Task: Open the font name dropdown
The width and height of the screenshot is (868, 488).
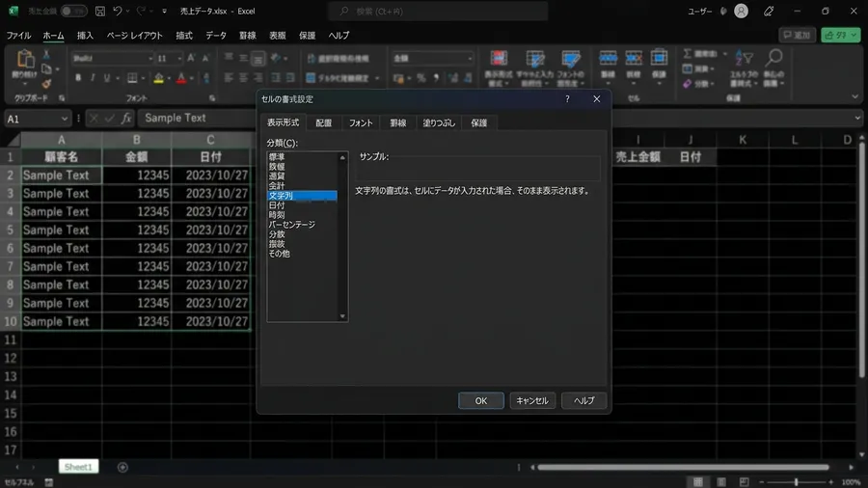Action: tap(150, 58)
